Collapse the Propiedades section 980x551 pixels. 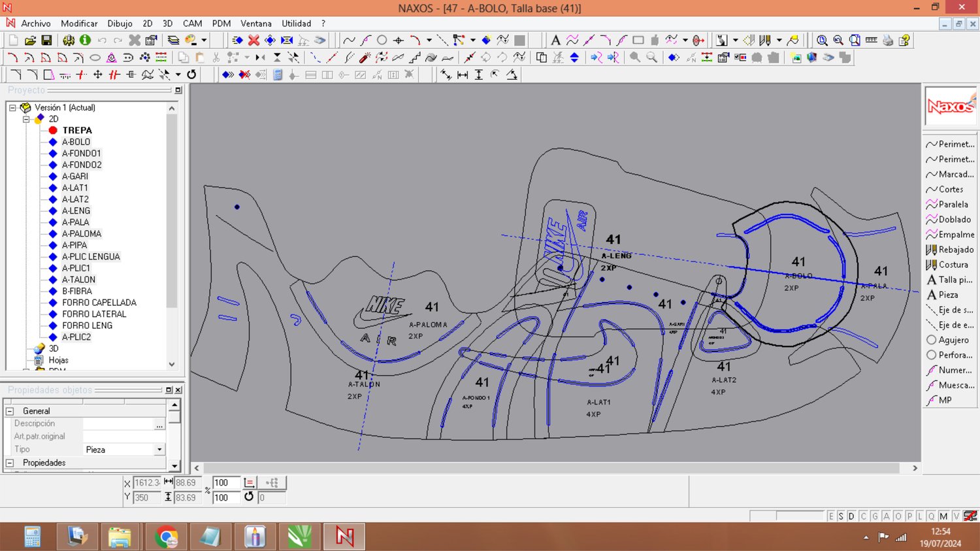tap(10, 463)
